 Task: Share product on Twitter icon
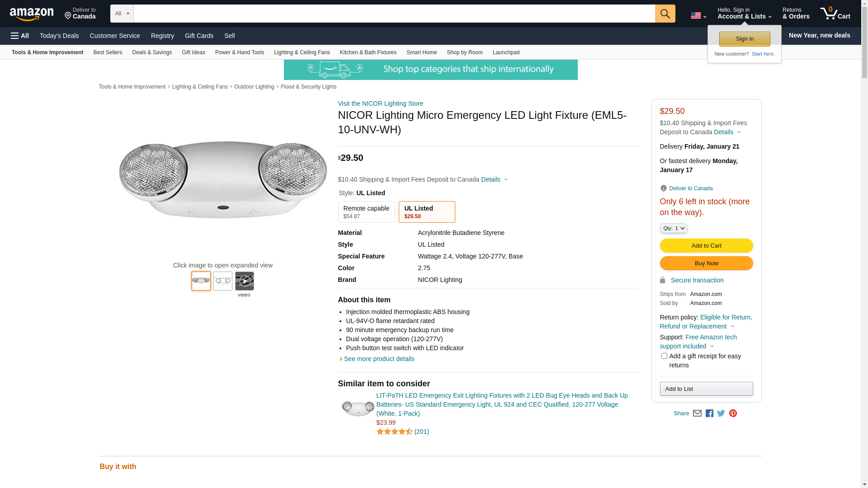point(721,413)
